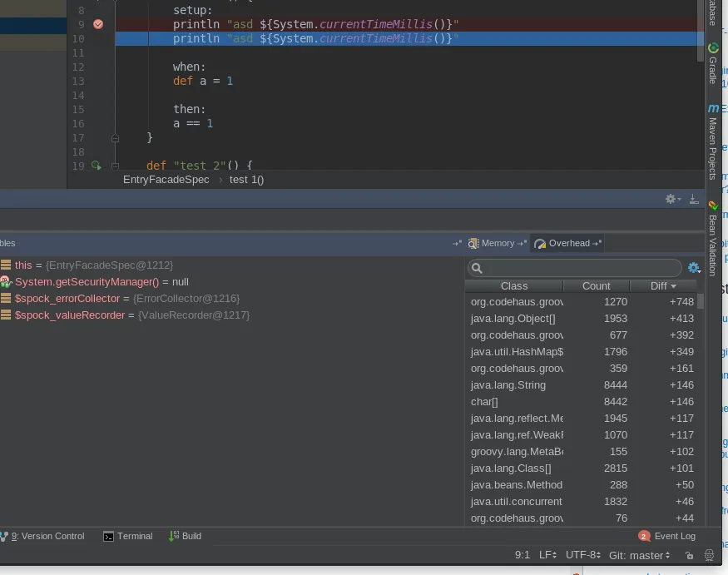Click the 8444 count value
The height and width of the screenshot is (575, 728).
pos(615,385)
